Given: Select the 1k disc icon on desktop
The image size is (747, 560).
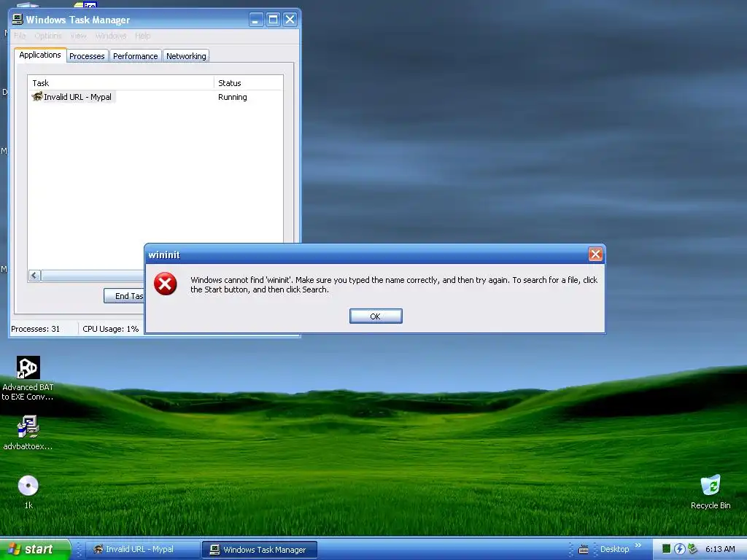Looking at the screenshot, I should pyautogui.click(x=28, y=492).
